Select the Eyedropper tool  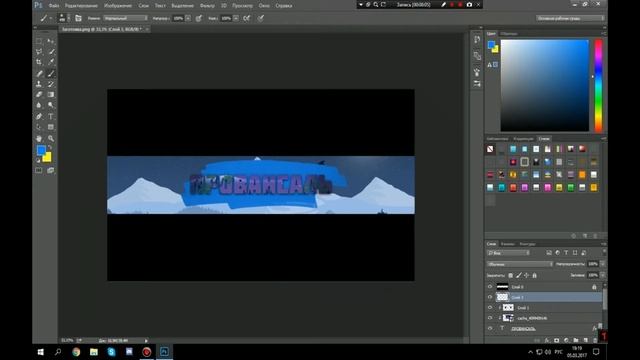coord(51,62)
